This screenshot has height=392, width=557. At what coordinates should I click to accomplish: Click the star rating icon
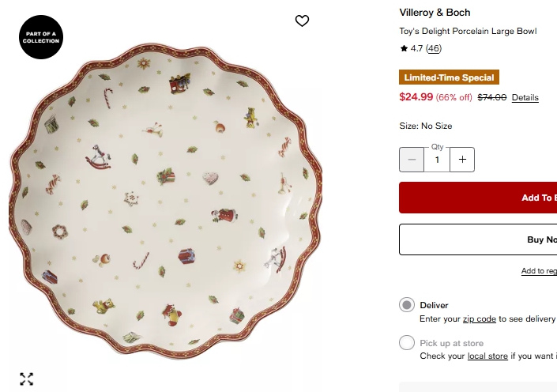[x=405, y=49]
